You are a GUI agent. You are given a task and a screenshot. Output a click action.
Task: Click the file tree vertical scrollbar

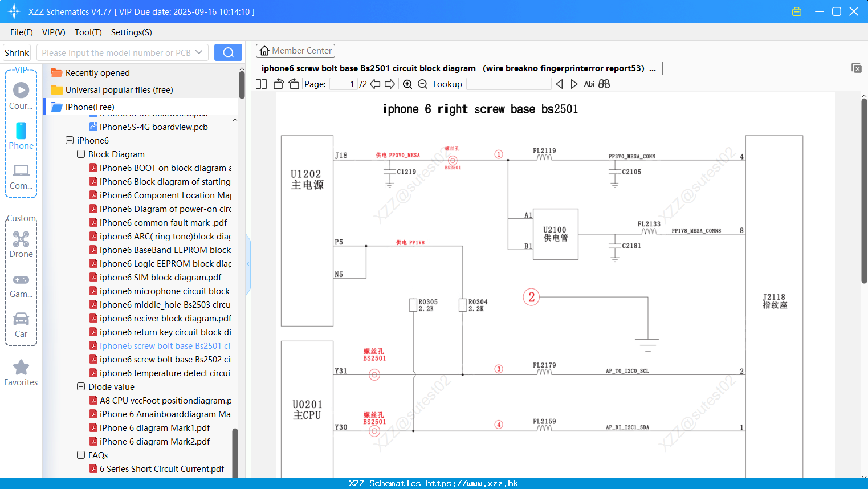click(235, 453)
